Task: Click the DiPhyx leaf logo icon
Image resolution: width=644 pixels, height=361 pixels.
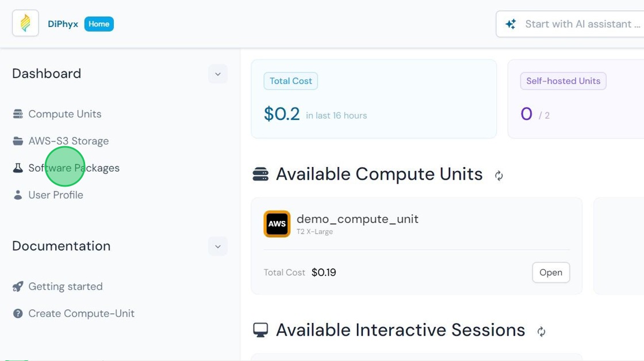Action: point(25,24)
